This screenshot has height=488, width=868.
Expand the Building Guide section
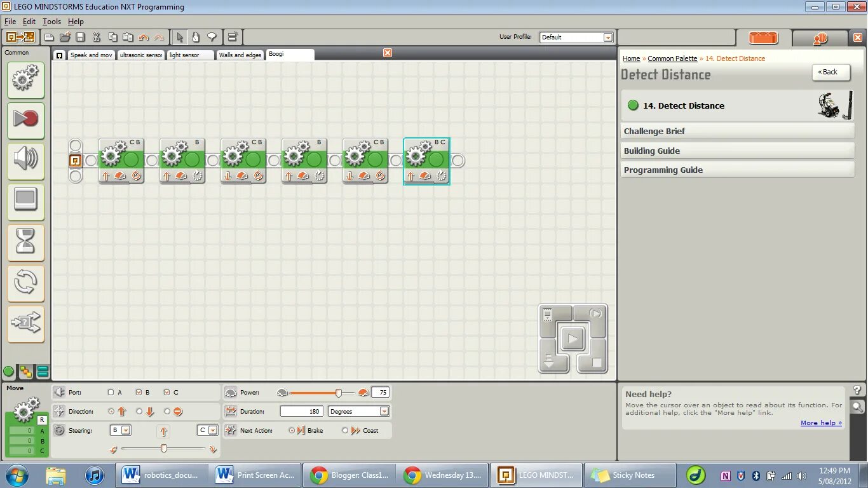point(737,151)
